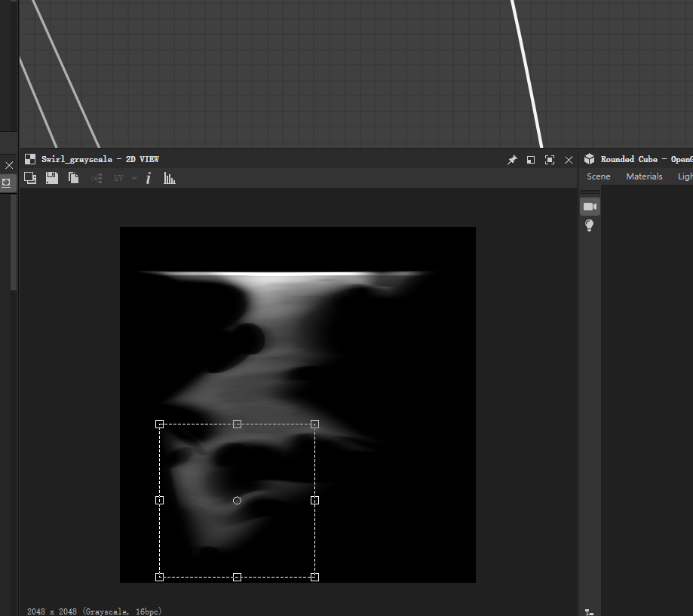Click the light bulb icon in 3D view

pyautogui.click(x=590, y=225)
